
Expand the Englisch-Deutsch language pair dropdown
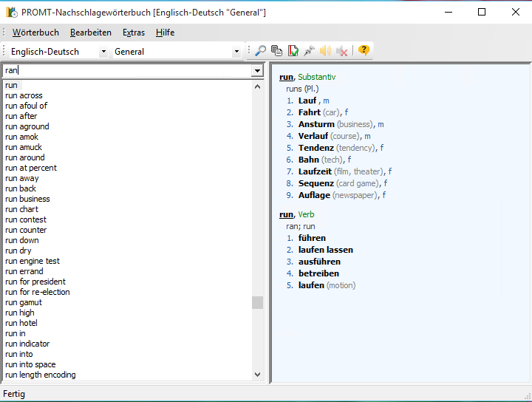tap(103, 52)
